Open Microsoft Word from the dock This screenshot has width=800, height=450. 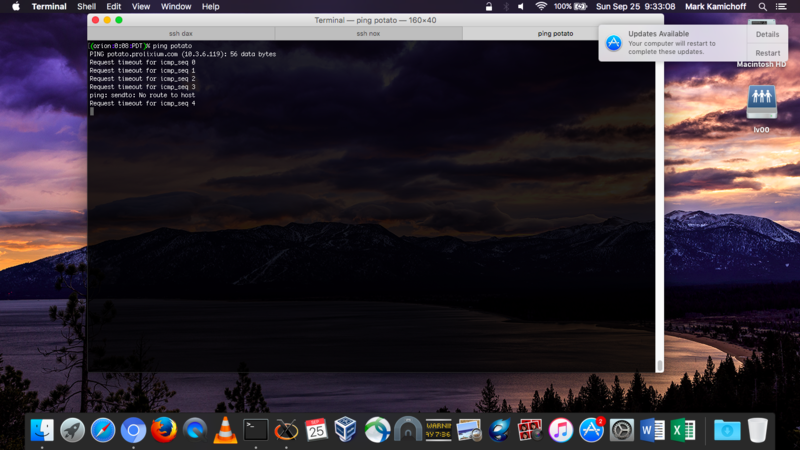(652, 430)
